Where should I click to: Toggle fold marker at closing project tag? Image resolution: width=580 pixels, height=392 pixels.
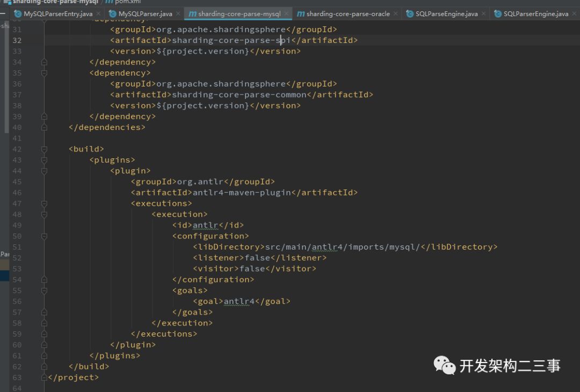pos(45,378)
